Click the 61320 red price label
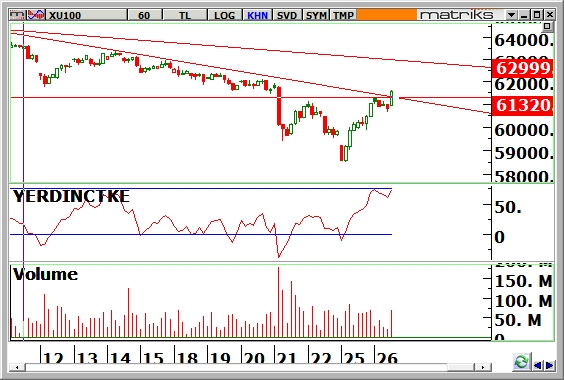564x380 pixels. click(x=522, y=106)
